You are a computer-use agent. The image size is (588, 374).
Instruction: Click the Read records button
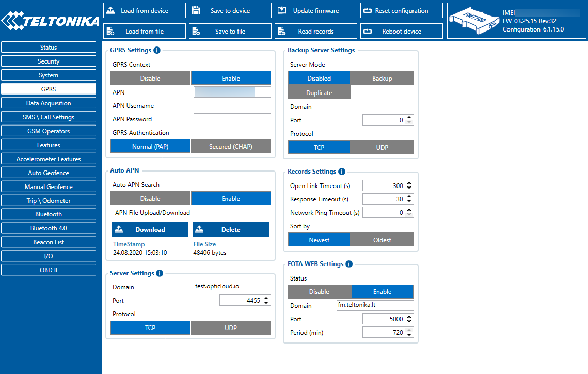click(x=316, y=31)
